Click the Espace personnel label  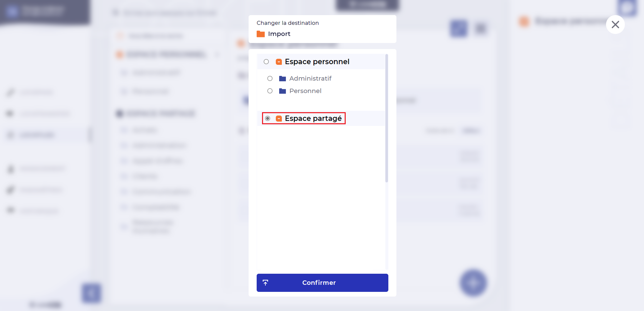(x=317, y=62)
